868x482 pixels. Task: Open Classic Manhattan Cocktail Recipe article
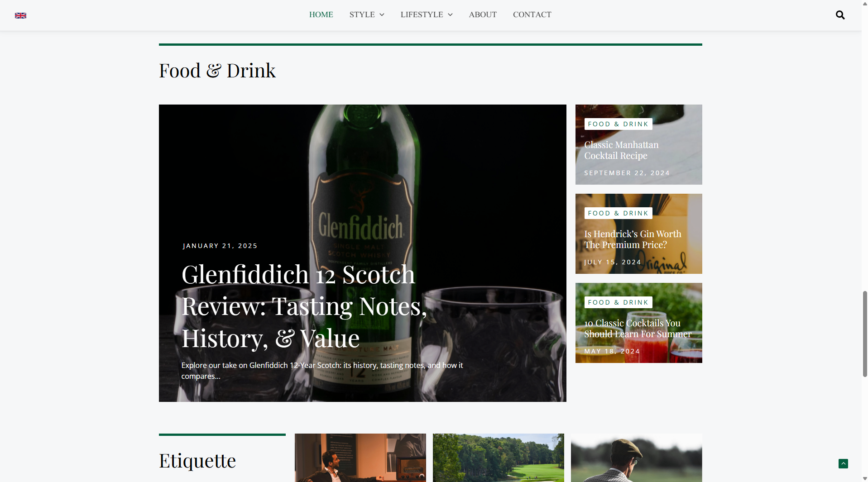click(x=621, y=150)
